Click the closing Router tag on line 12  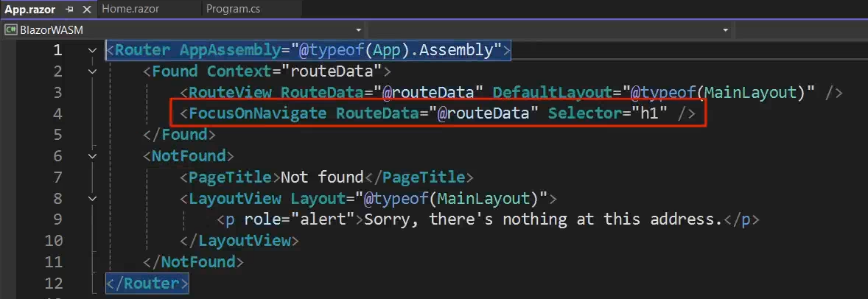[x=147, y=283]
